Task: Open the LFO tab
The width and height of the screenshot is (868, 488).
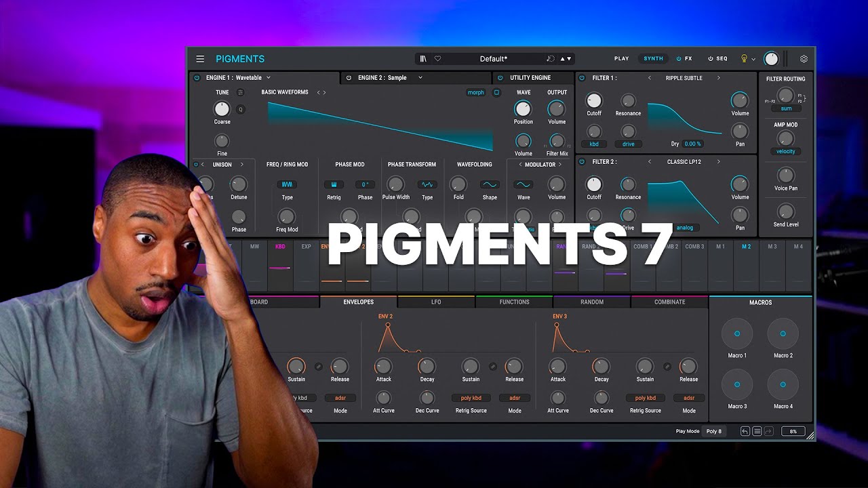Action: (x=436, y=302)
